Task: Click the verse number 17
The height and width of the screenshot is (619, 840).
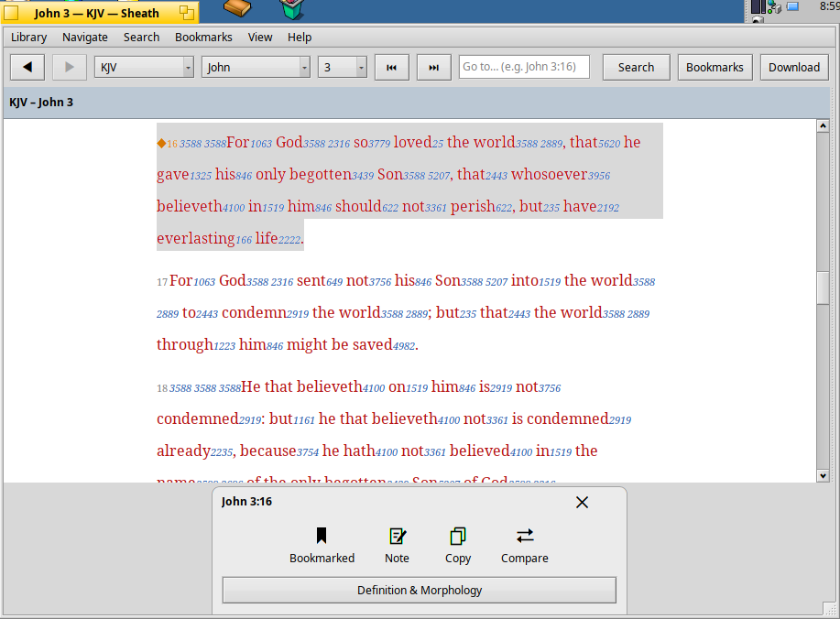Action: coord(162,282)
